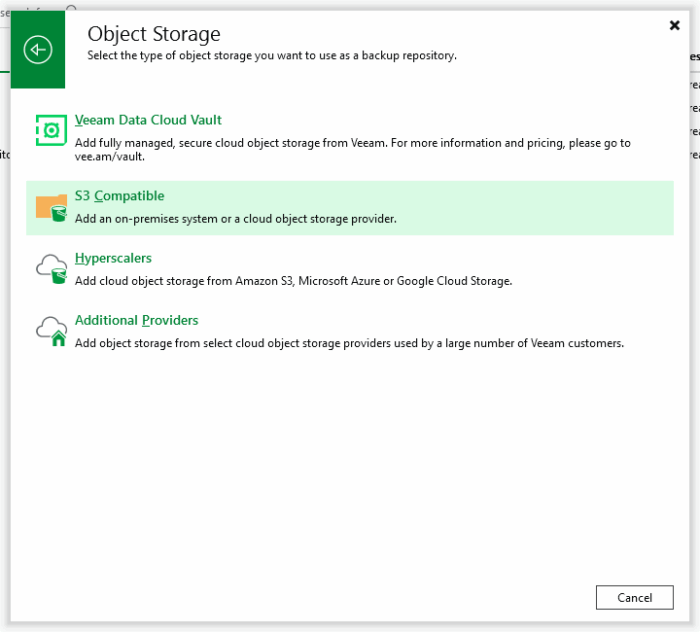The image size is (700, 632).
Task: Click the green header block beside back arrow
Action: click(57, 75)
